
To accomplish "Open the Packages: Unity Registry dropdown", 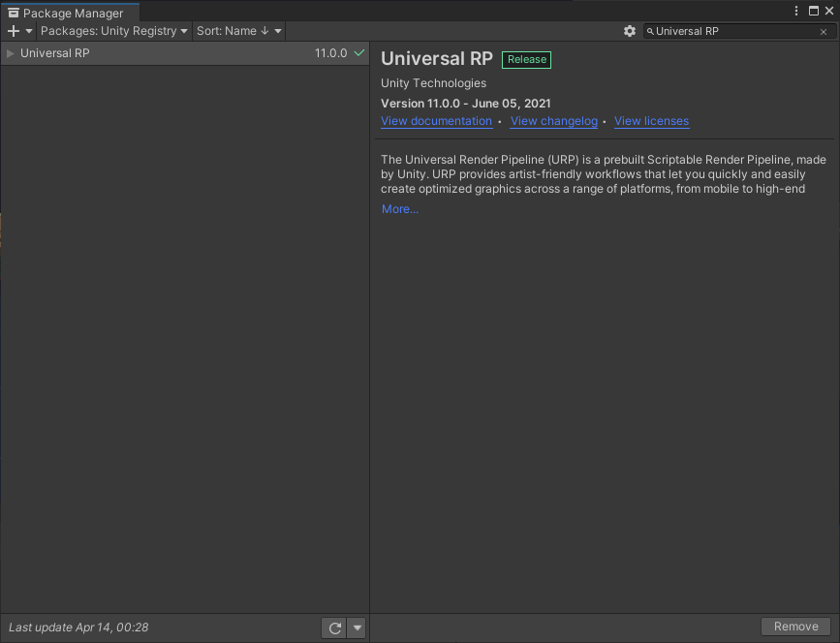I will pos(114,31).
